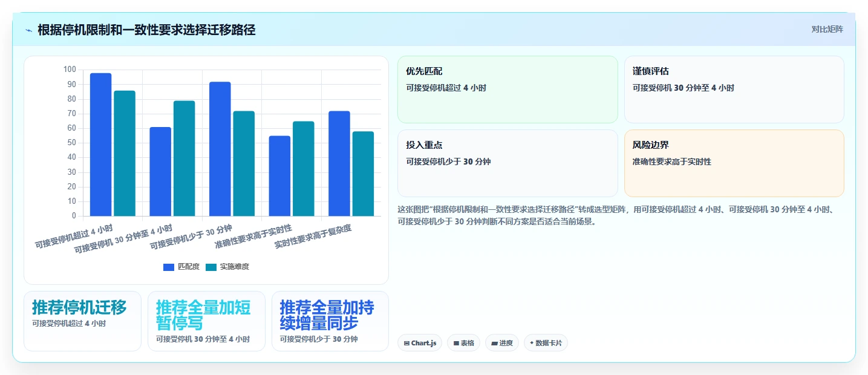
Task: Click the icon inside the 表格 chip
Action: 456,343
